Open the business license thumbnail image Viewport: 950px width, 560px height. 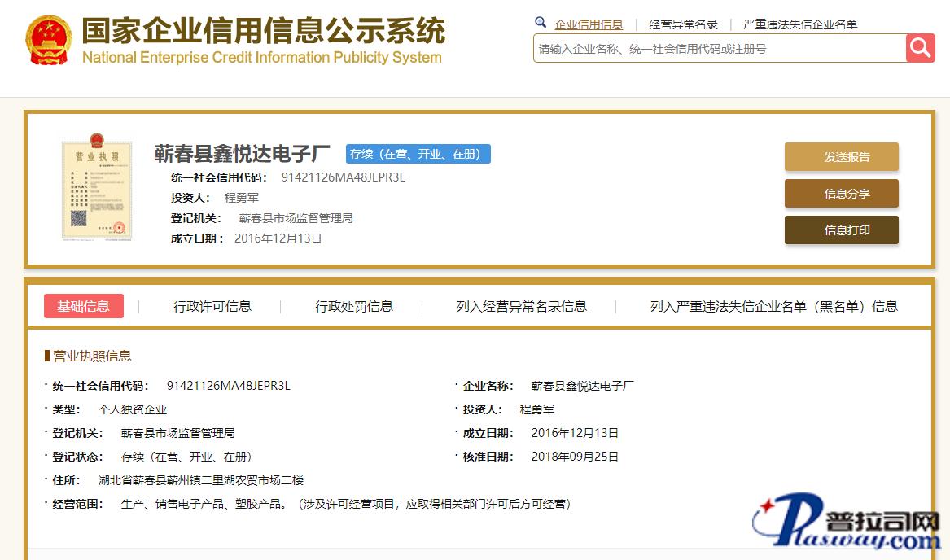(97, 190)
